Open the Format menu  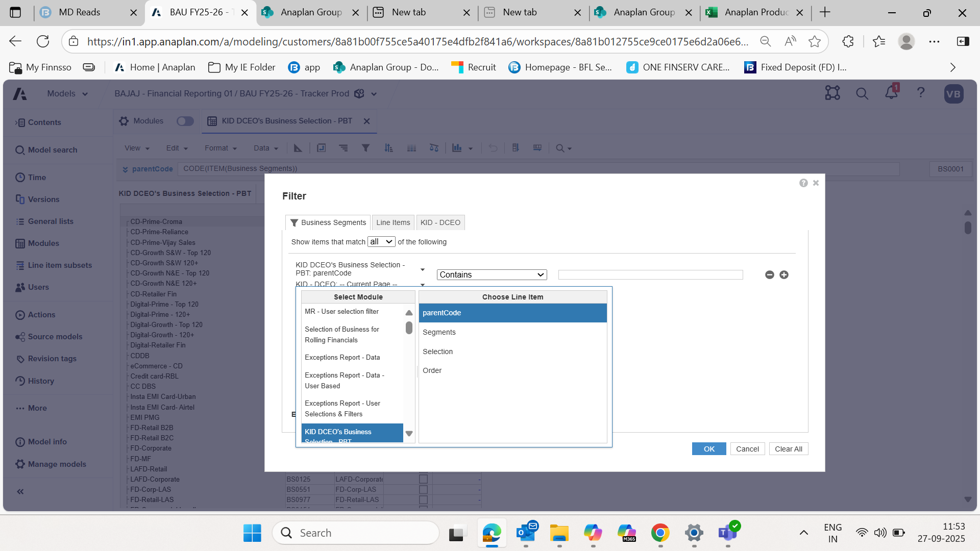point(221,148)
